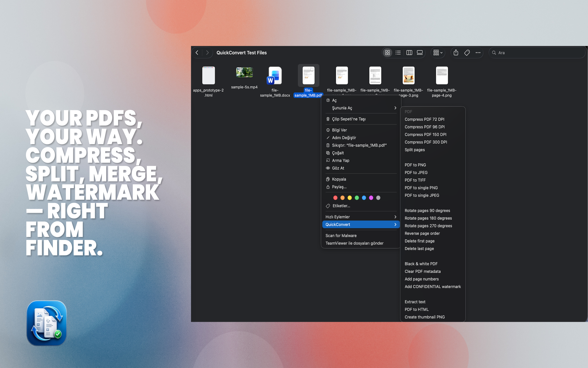The height and width of the screenshot is (368, 588).
Task: Click the Ara search field
Action: (537, 53)
